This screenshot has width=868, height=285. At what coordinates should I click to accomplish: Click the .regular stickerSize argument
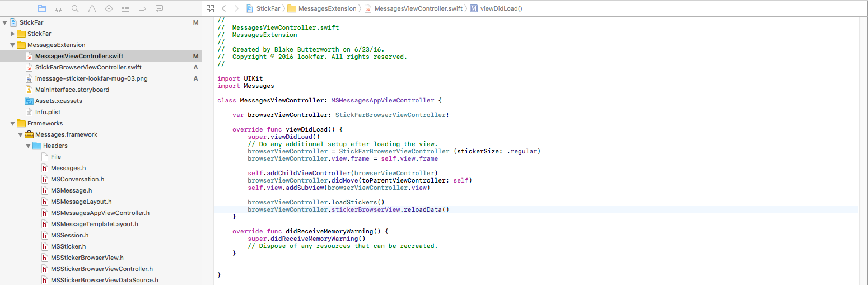[521, 151]
